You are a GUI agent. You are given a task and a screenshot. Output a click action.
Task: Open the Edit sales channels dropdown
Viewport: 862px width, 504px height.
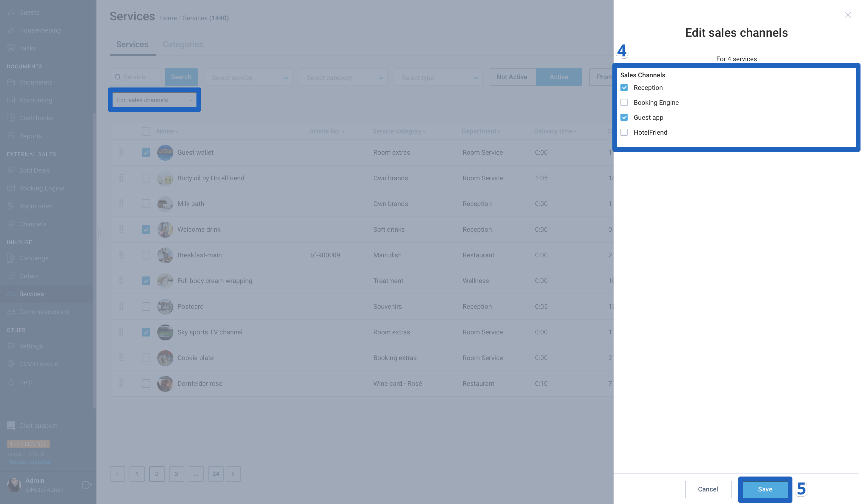155,100
